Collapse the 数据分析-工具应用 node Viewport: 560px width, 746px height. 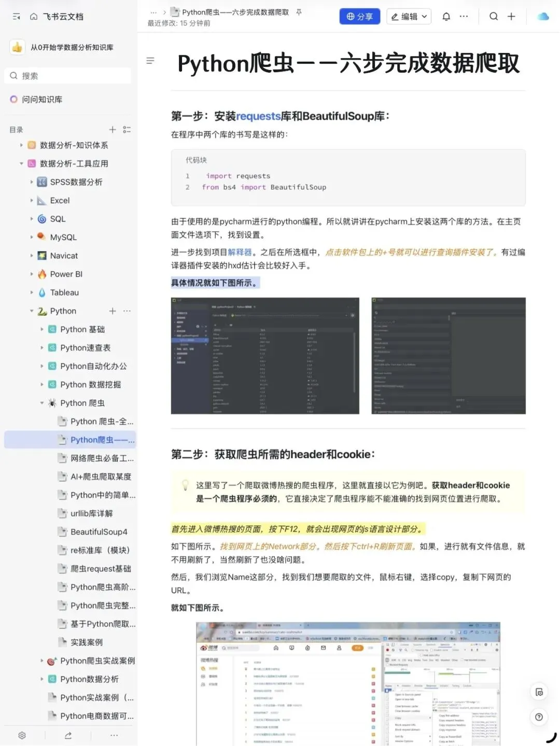pos(21,164)
